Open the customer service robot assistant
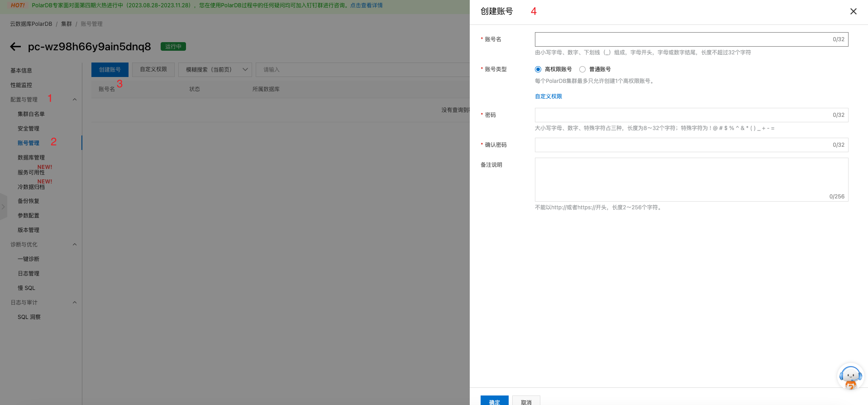 tap(850, 377)
